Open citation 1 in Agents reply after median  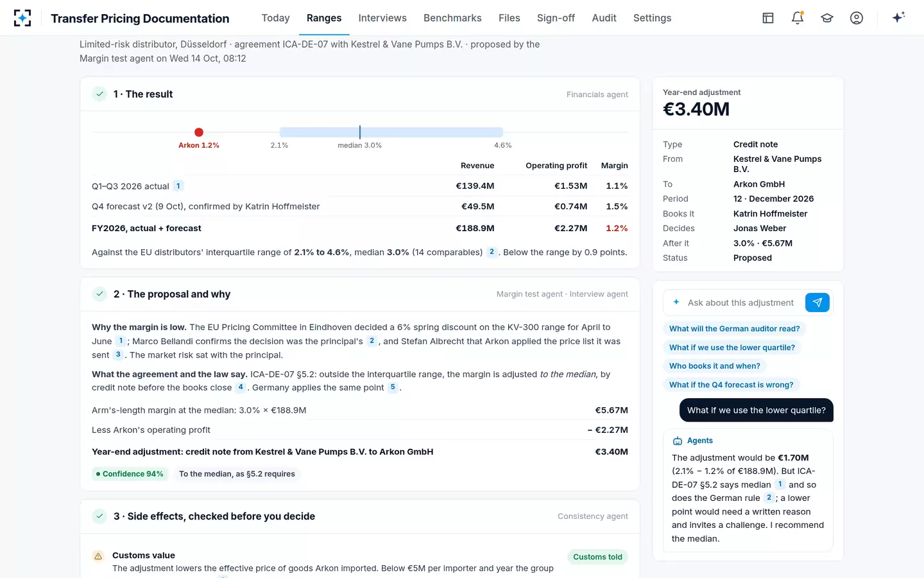(x=780, y=484)
